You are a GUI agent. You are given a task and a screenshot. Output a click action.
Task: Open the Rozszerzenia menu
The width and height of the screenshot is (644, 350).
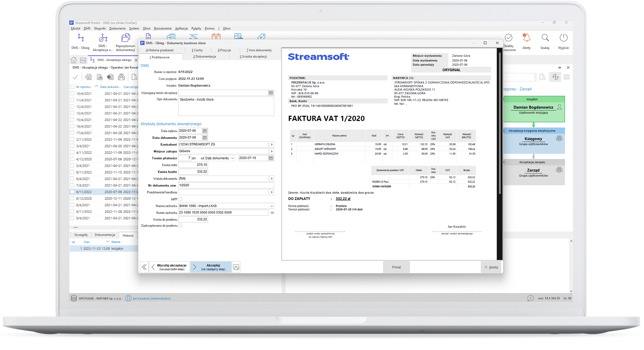(163, 28)
